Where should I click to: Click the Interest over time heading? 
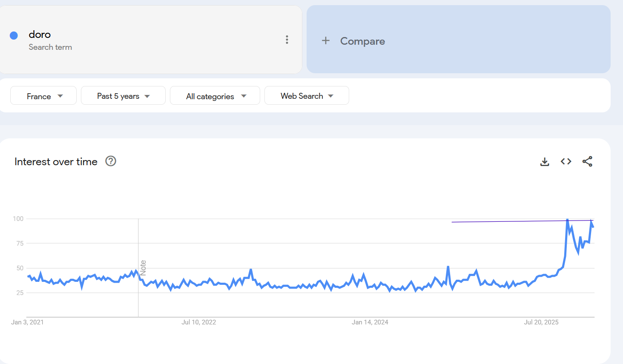point(56,162)
